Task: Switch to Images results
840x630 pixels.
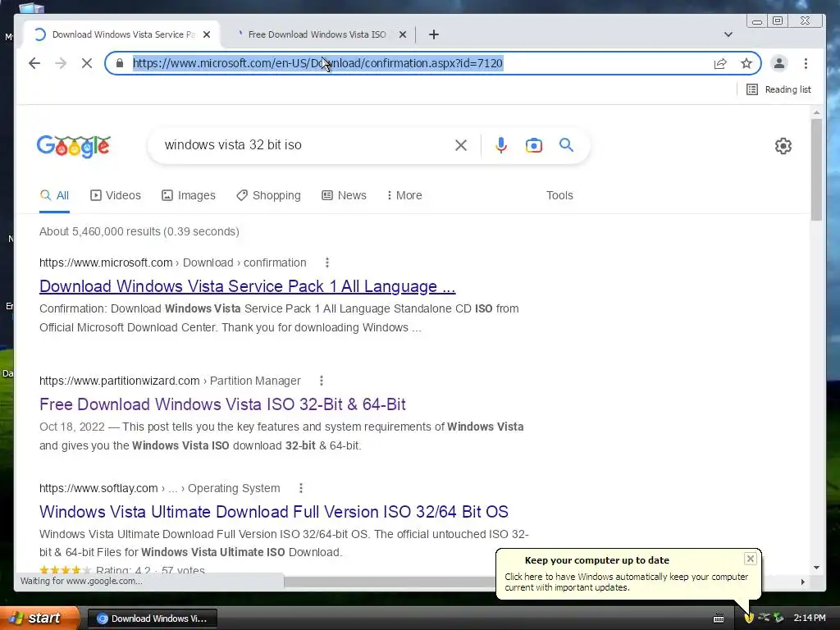Action: point(189,195)
